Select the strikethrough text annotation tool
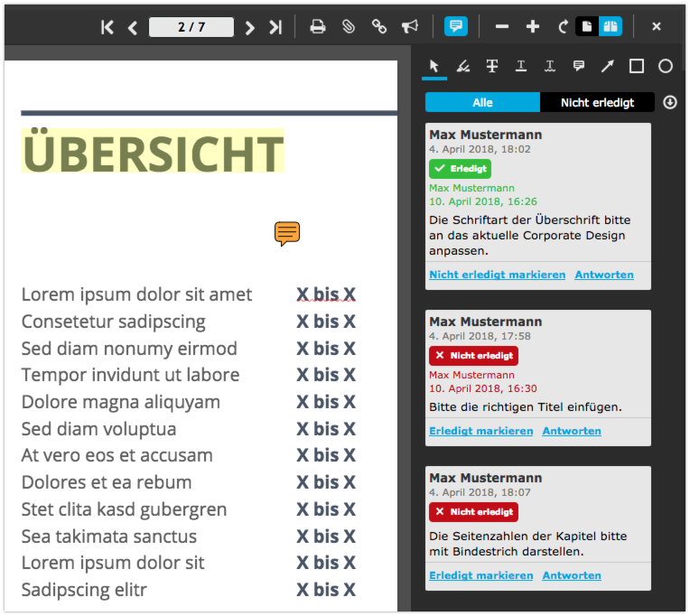 492,66
